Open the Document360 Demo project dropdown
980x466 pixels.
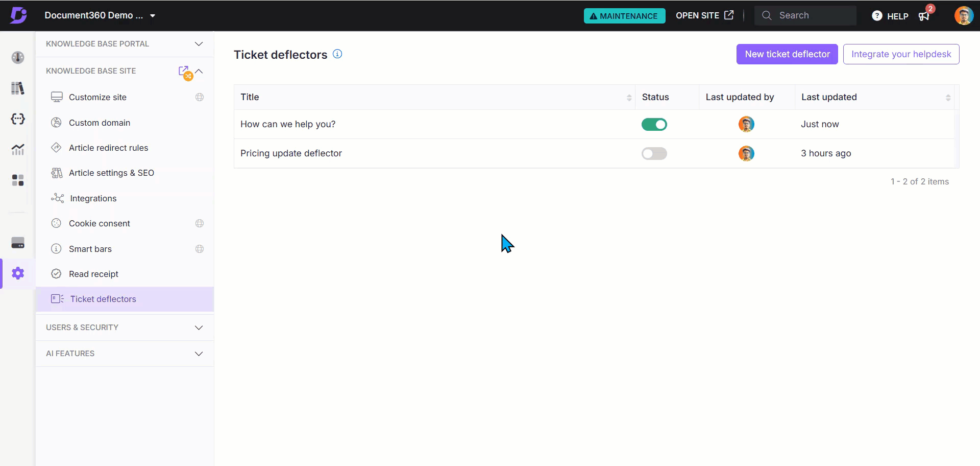click(100, 15)
